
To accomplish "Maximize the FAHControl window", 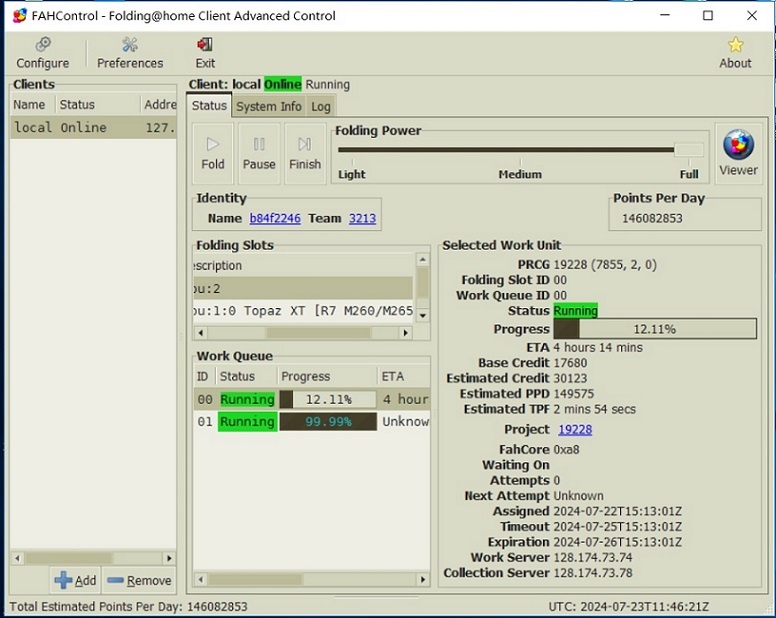I will (708, 15).
